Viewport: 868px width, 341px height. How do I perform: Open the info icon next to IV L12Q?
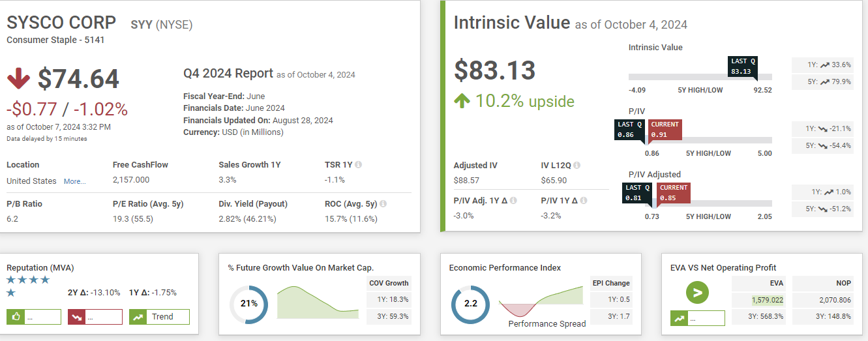pyautogui.click(x=576, y=166)
